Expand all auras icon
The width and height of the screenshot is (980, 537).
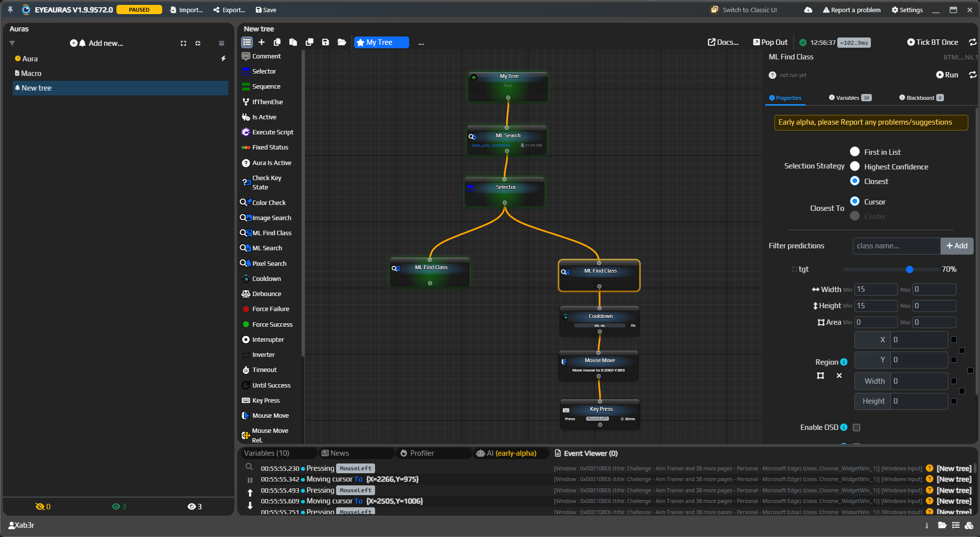click(x=184, y=43)
